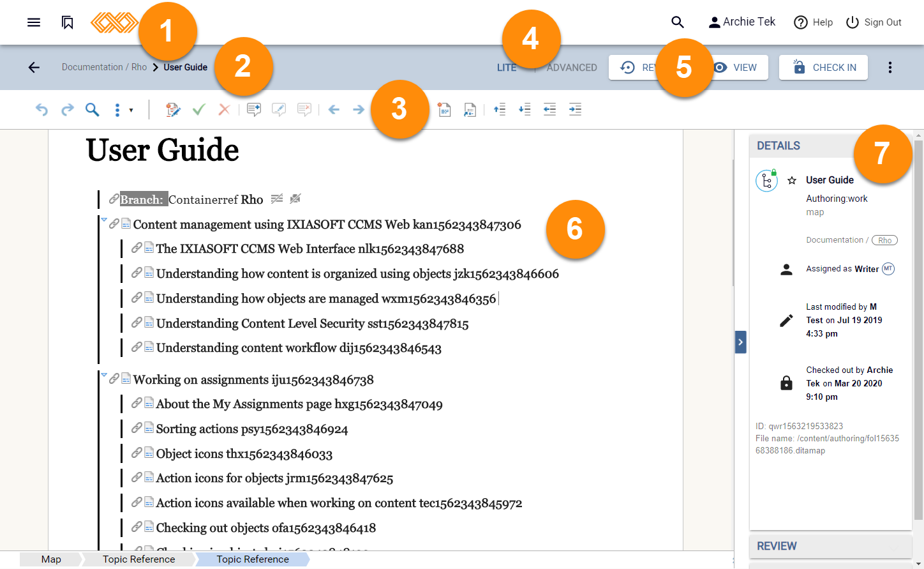Open the bookmarks icon in top bar
The width and height of the screenshot is (924, 569).
point(67,22)
